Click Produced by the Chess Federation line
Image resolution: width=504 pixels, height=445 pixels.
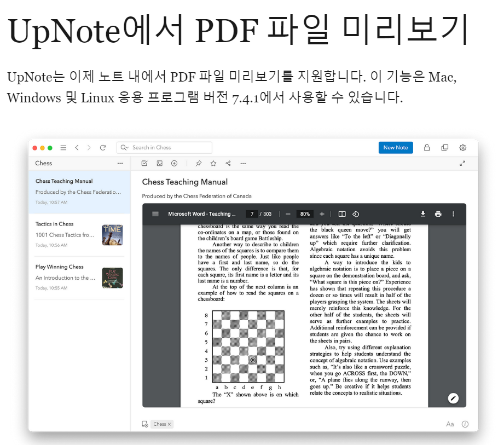[196, 196]
